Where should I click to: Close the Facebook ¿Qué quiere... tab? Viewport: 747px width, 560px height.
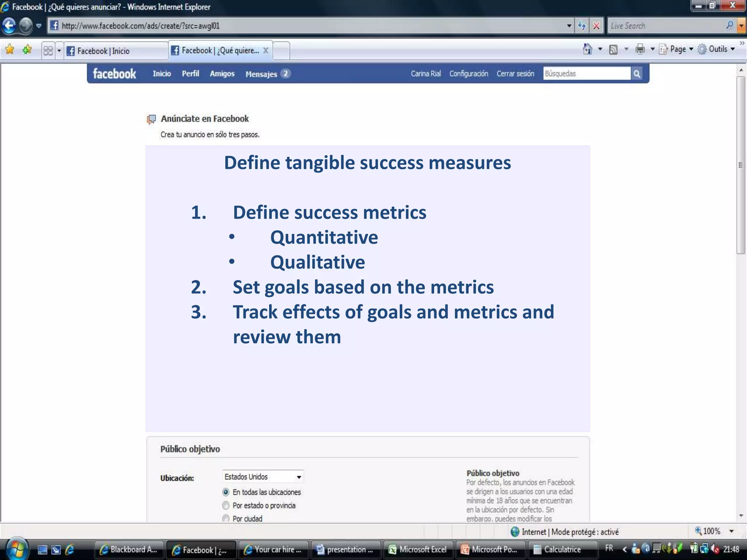click(266, 50)
